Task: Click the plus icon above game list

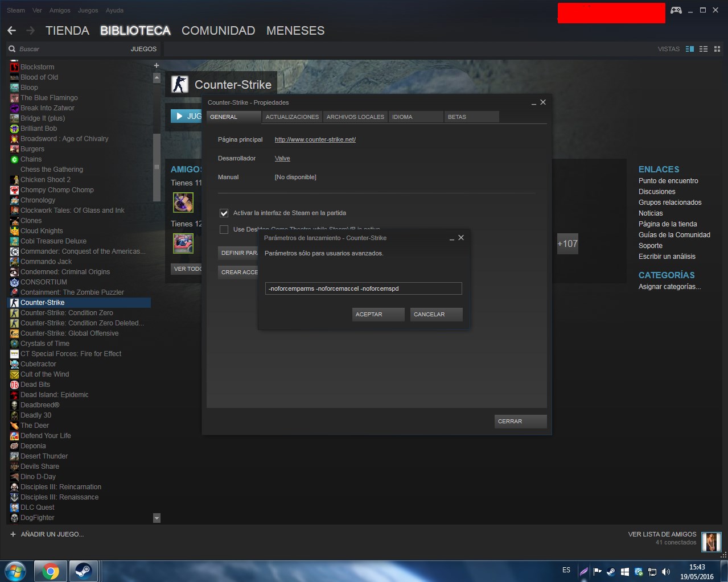Action: tap(157, 65)
